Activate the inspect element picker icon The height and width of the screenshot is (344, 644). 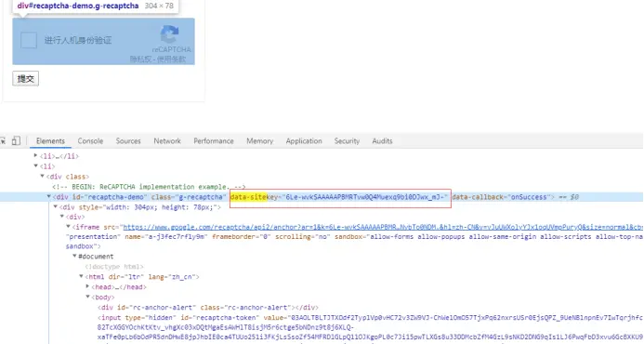(3, 141)
